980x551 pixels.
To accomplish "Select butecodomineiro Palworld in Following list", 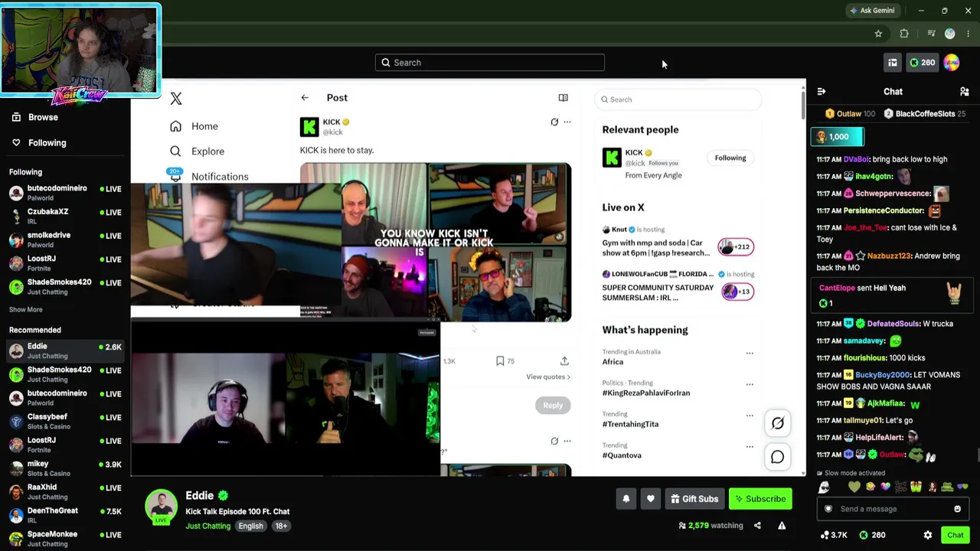I will [x=65, y=193].
